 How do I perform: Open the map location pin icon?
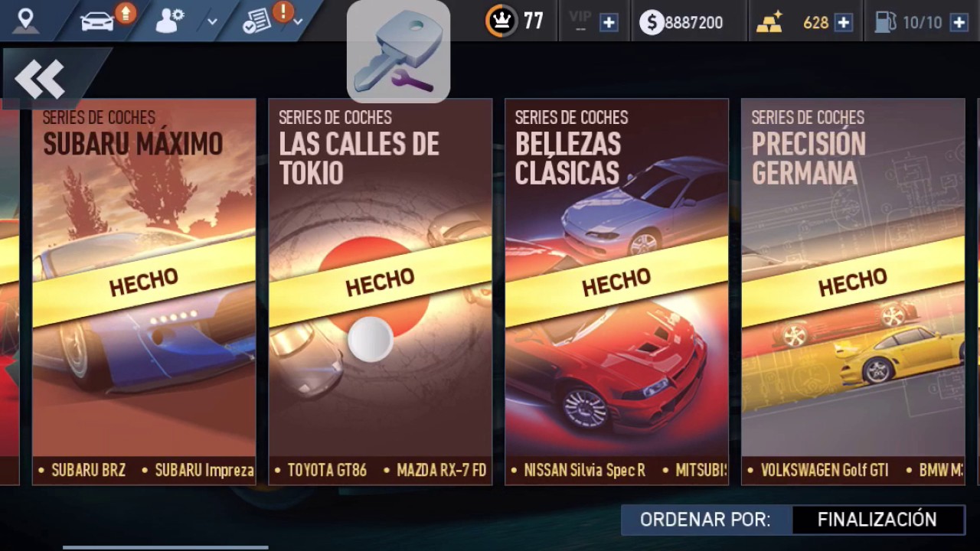[25, 20]
